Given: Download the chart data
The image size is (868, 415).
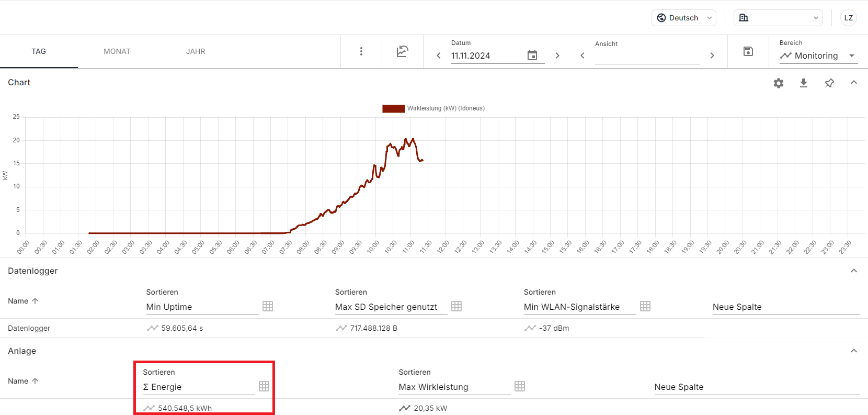Looking at the screenshot, I should (x=804, y=83).
